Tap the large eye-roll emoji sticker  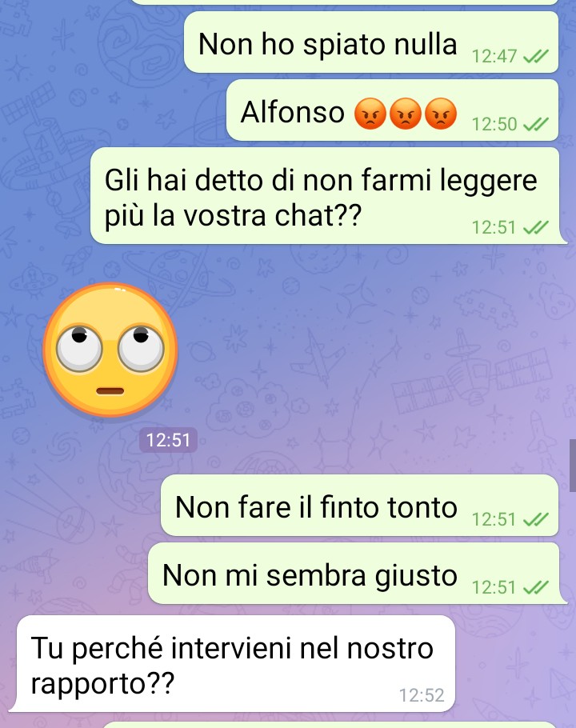tap(110, 350)
